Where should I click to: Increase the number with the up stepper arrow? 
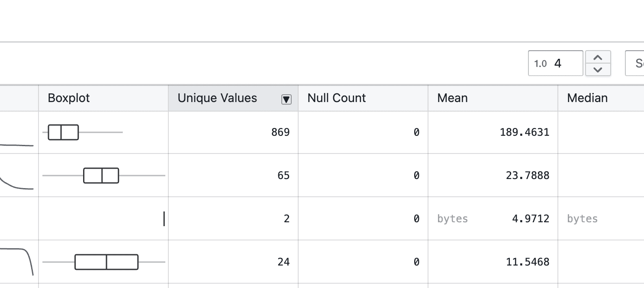pos(598,58)
